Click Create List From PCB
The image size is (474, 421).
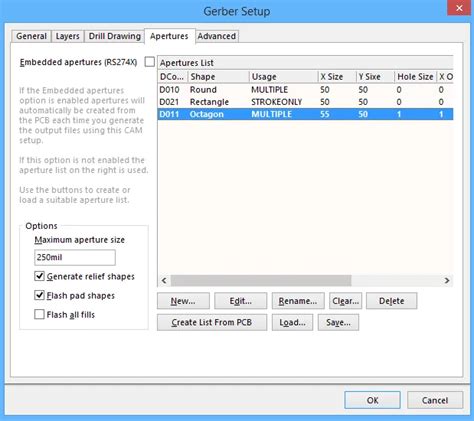tap(212, 322)
